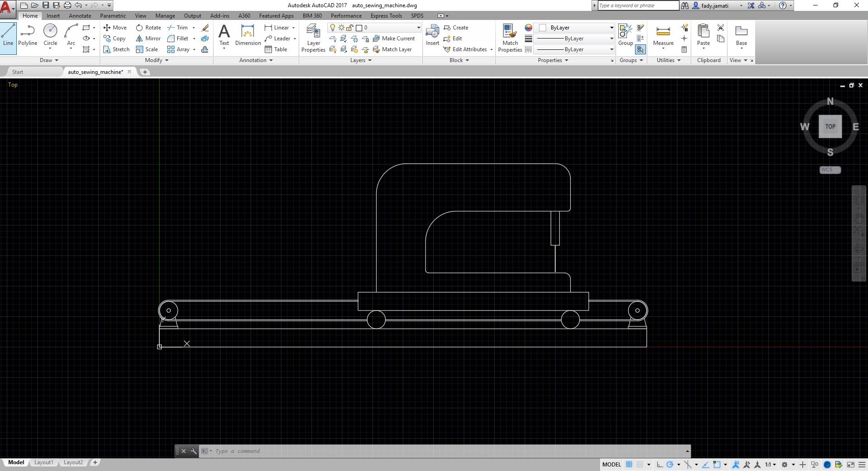Open the Layout1 tab
Screen dimensions: 868x471
pyautogui.click(x=44, y=462)
